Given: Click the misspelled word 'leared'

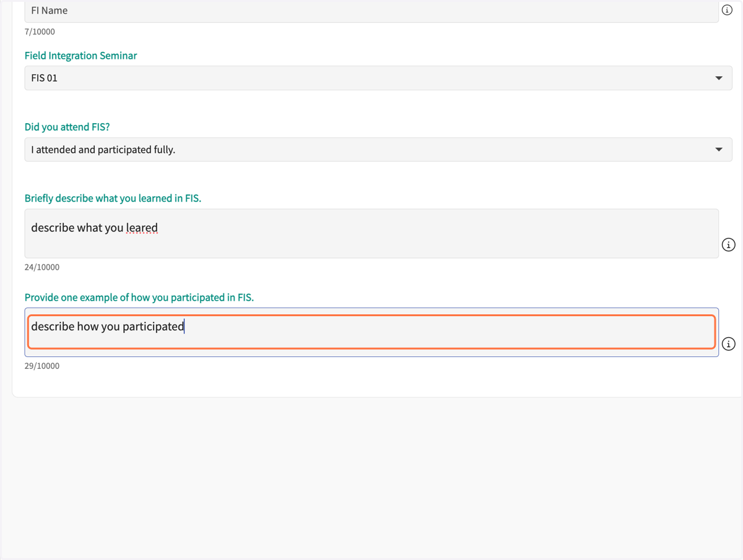Looking at the screenshot, I should click(142, 228).
